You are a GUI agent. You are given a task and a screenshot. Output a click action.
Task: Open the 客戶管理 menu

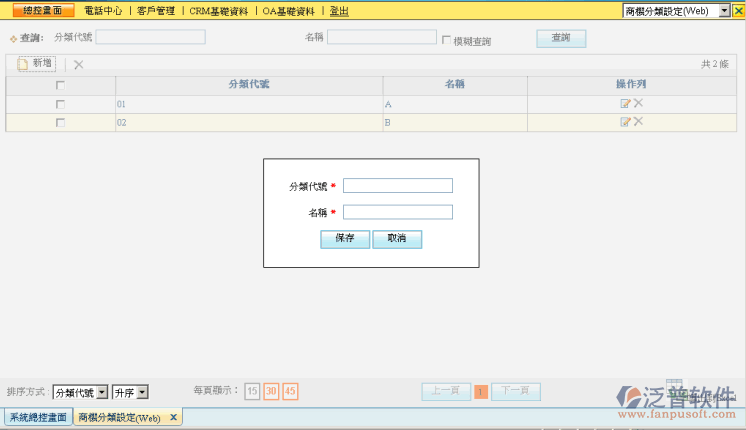155,11
